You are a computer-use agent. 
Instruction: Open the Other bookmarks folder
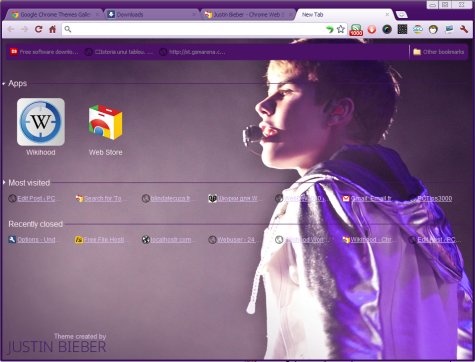pos(438,52)
